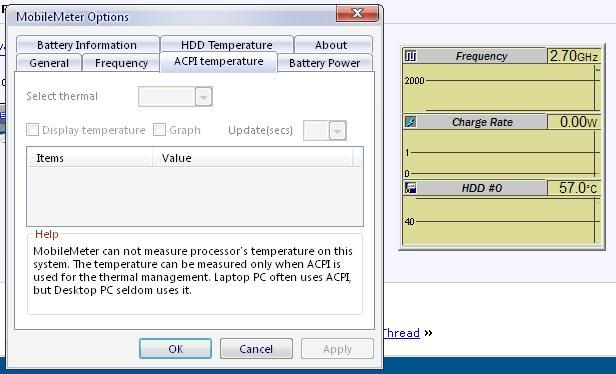Click the Items column header
Screen dimensions: 616x374
tap(90, 158)
